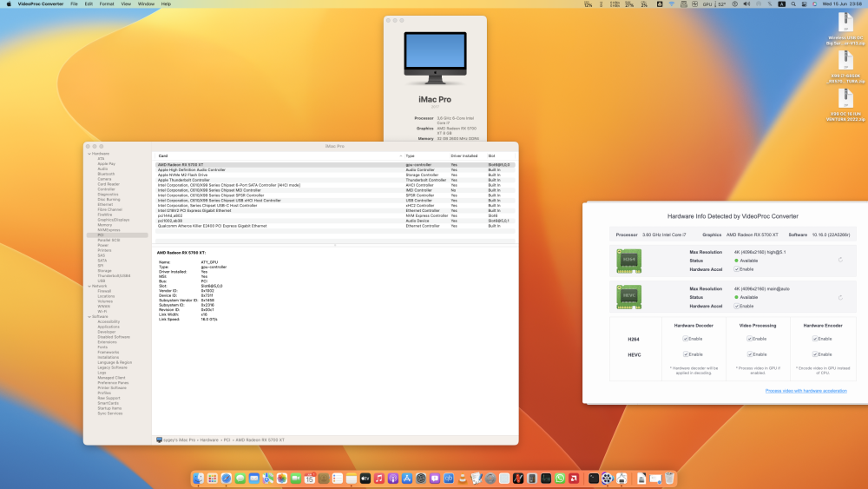Open the Help menu
This screenshot has height=489, width=868.
coord(166,3)
